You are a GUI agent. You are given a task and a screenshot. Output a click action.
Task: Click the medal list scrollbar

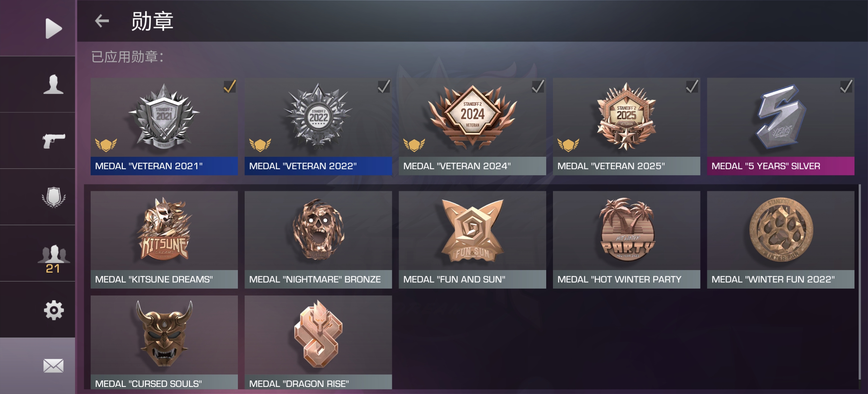[860, 282]
